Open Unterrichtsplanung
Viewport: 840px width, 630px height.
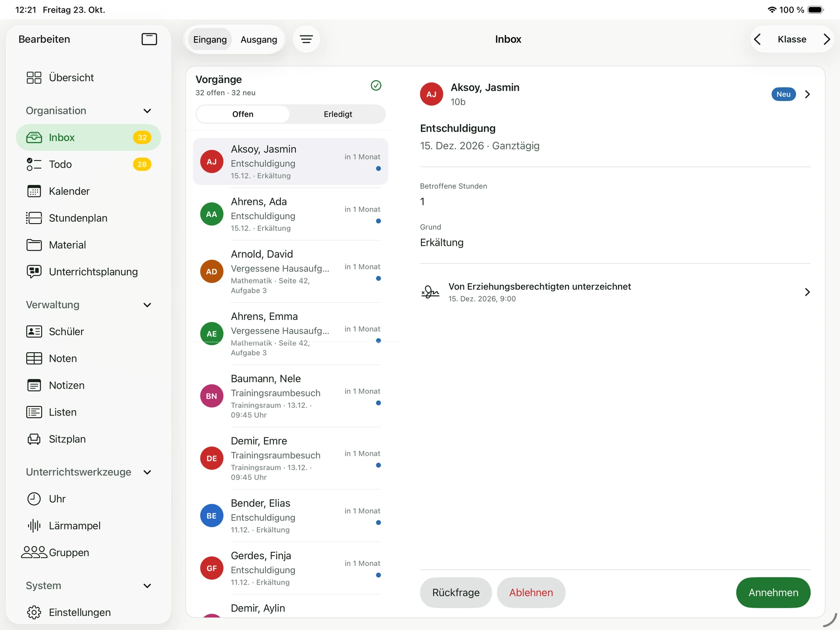[x=88, y=272]
